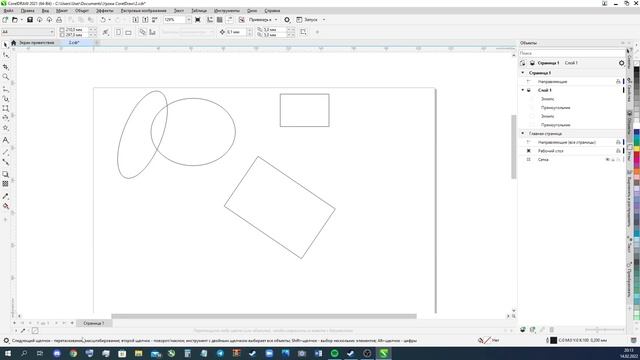Click the yellow swatch in color palette
Viewport: 640px width, 360px height.
click(x=636, y=149)
